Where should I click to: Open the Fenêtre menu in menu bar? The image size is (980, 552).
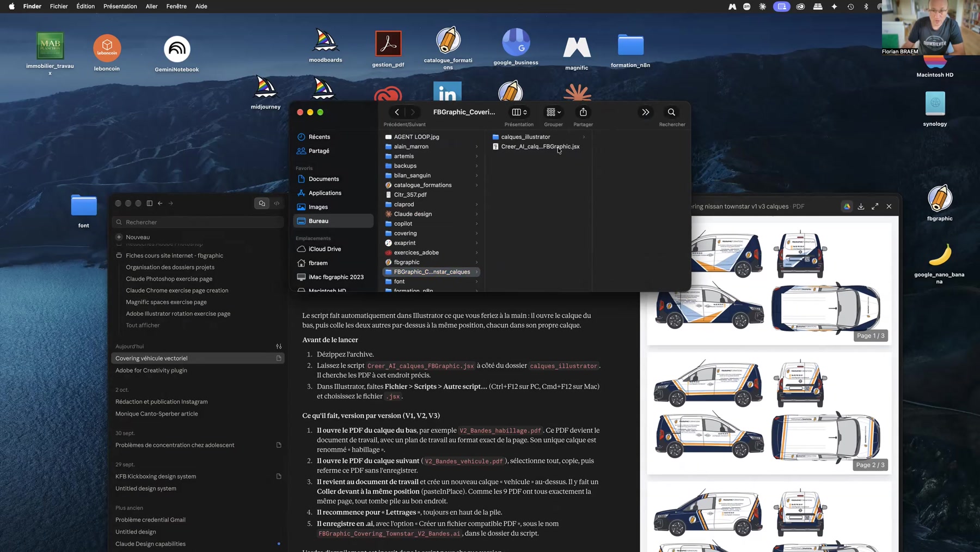click(176, 7)
